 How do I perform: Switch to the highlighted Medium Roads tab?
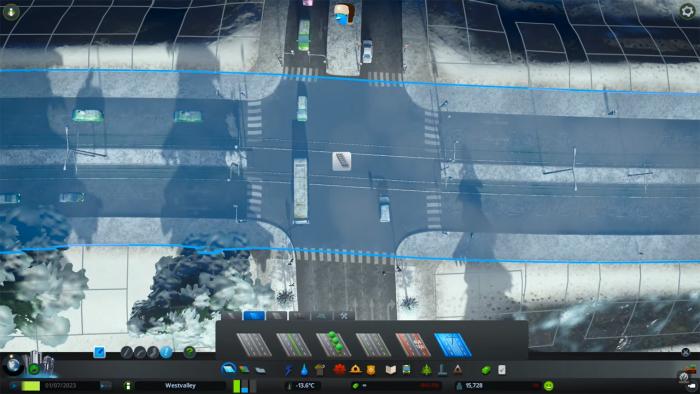point(254,315)
